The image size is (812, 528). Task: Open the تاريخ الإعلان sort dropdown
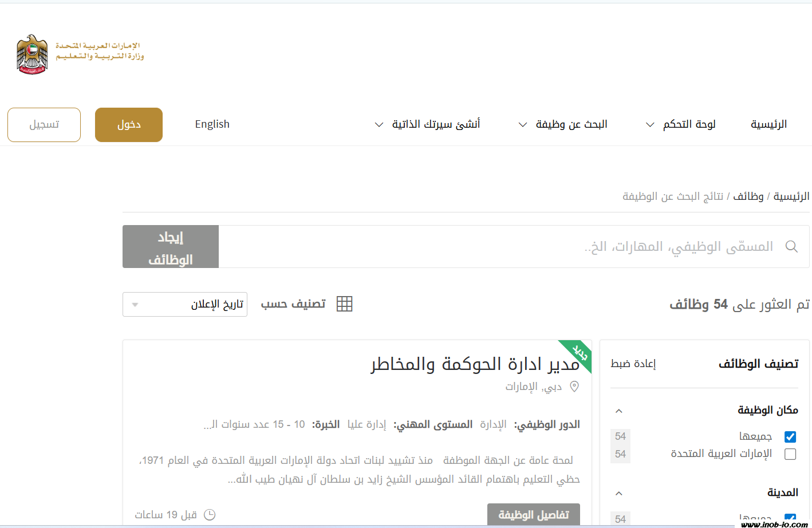tap(185, 305)
